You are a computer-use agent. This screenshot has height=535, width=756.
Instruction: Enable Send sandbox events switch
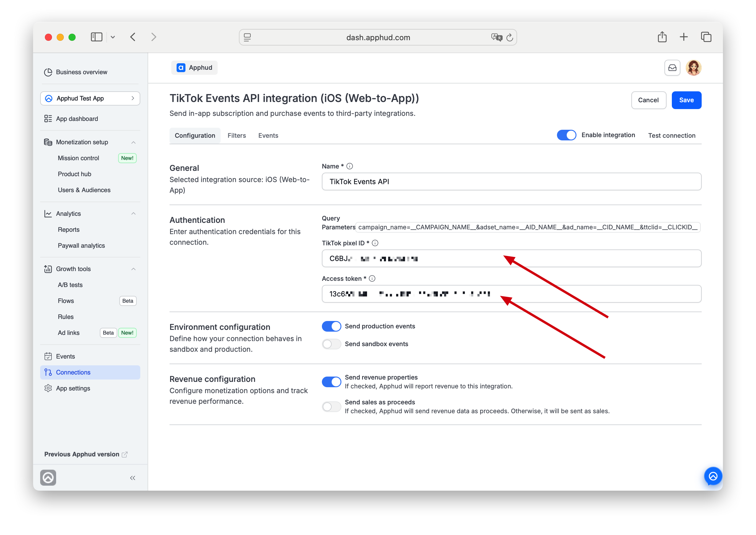[x=331, y=344]
